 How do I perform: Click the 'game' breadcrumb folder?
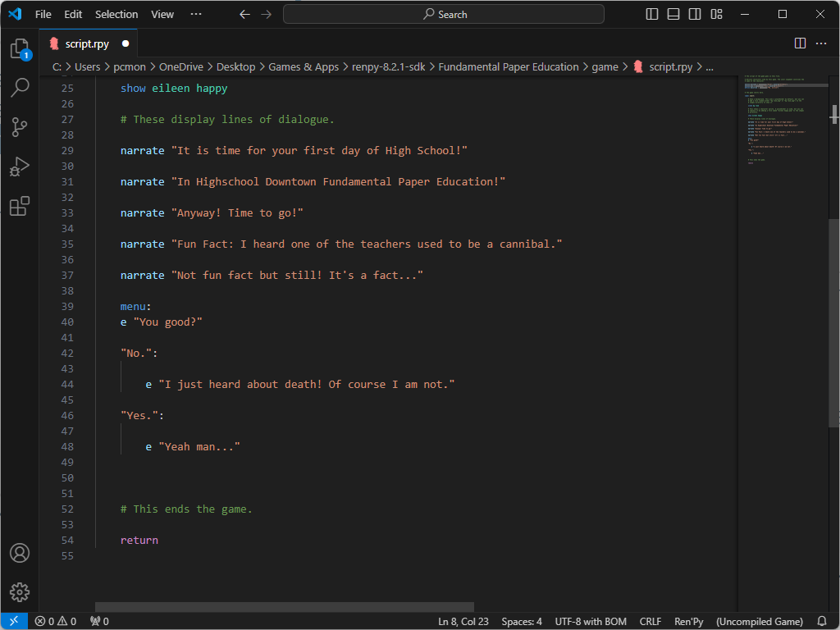tap(605, 67)
